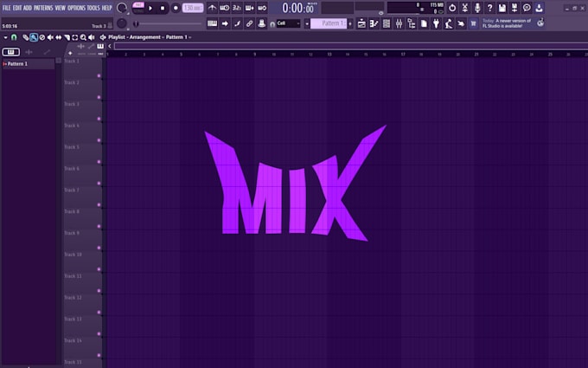Open the Playlist - Arrangement - Pattern 1 title dropdown
This screenshot has width=588, height=368.
pyautogui.click(x=150, y=37)
